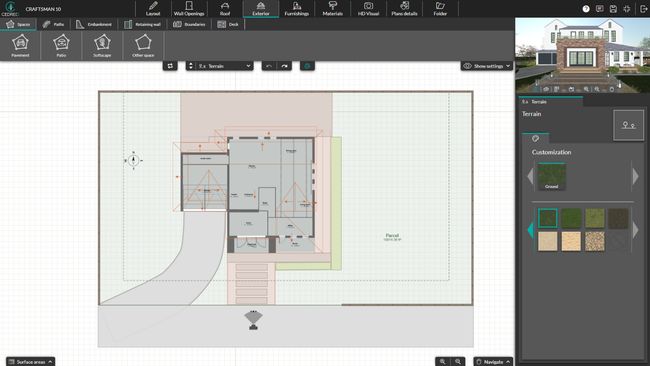The width and height of the screenshot is (650, 366).
Task: Open the Retaining wall tab
Action: pyautogui.click(x=142, y=24)
